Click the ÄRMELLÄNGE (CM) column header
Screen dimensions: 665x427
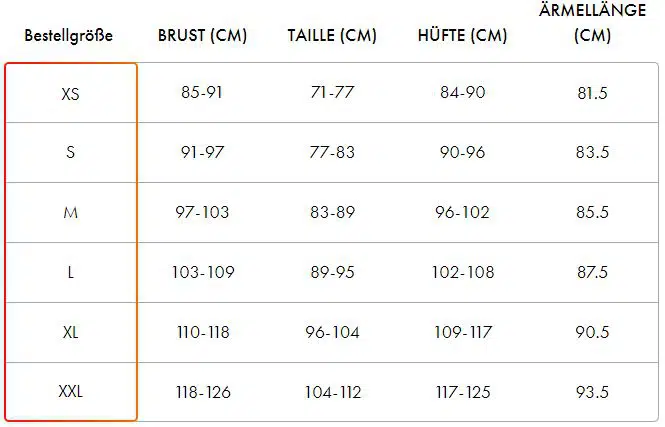592,23
